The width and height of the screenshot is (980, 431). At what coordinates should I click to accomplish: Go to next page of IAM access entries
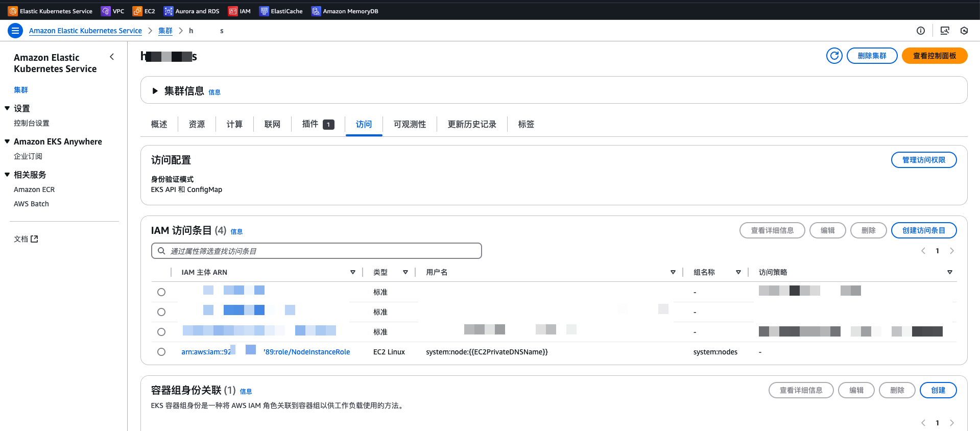pyautogui.click(x=952, y=251)
